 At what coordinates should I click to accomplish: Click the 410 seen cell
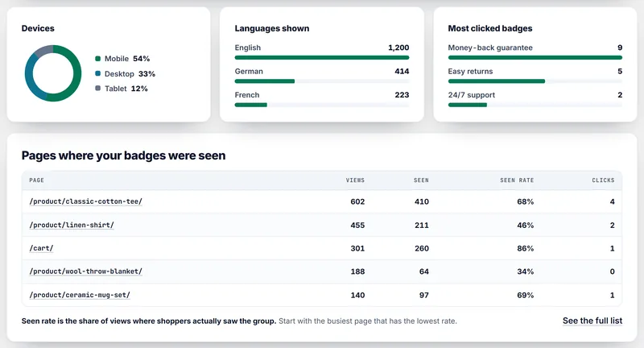point(421,201)
